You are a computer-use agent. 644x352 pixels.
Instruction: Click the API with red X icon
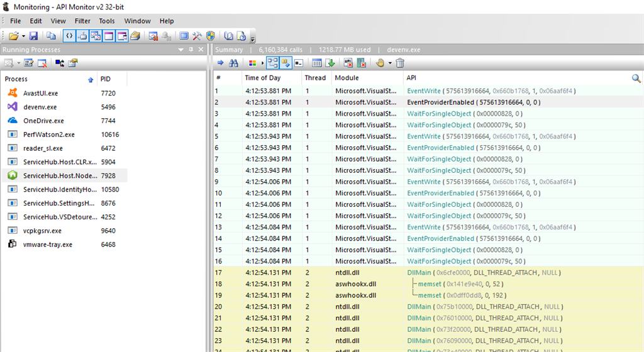tap(348, 63)
